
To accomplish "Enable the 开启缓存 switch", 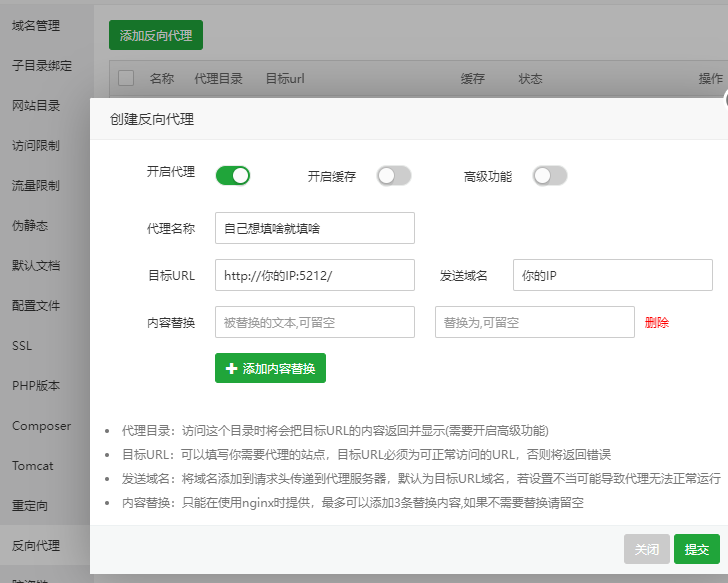I will tap(393, 176).
